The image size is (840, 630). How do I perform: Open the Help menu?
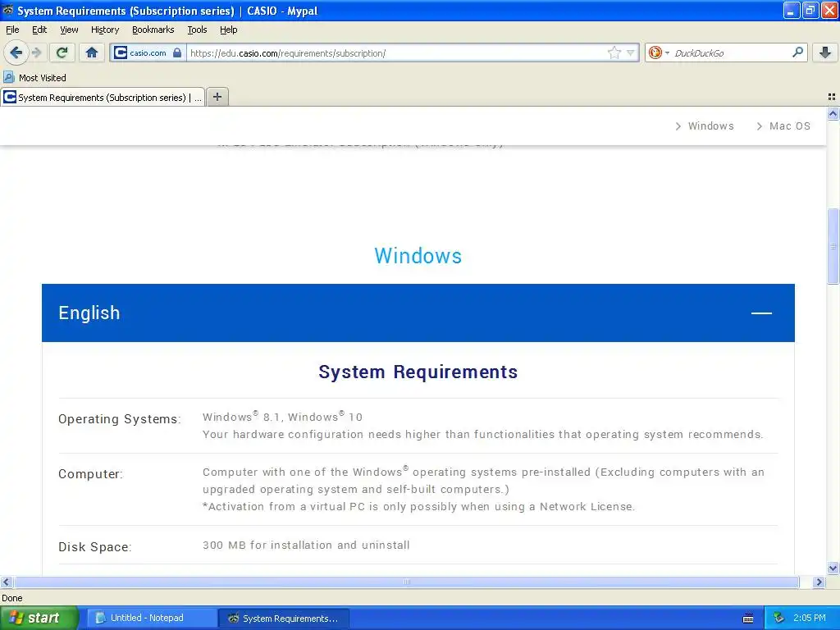tap(228, 30)
